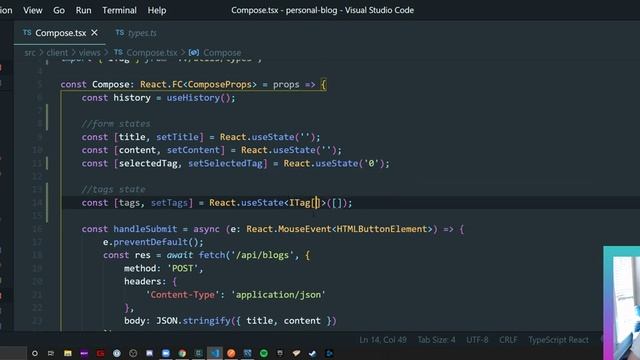Open the Terminal menu

[x=119, y=10]
